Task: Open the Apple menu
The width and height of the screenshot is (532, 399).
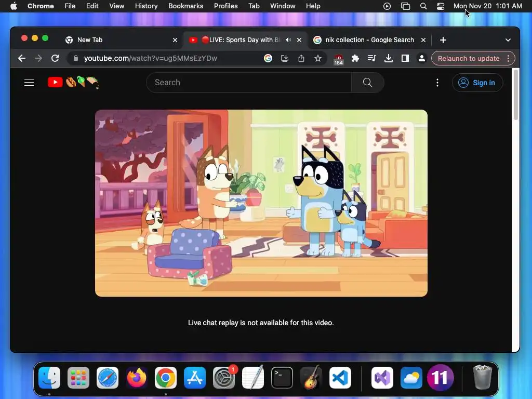Action: [x=14, y=6]
